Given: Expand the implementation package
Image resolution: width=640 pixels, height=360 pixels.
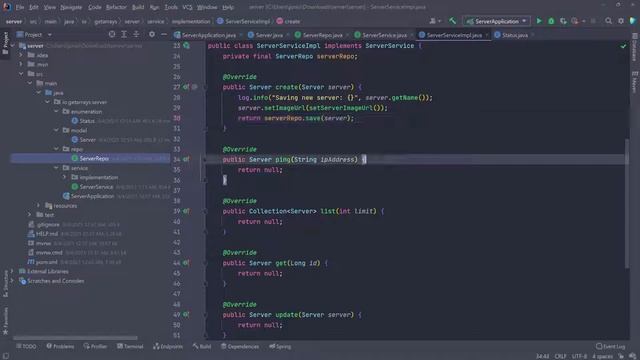Looking at the screenshot, I should [64, 177].
